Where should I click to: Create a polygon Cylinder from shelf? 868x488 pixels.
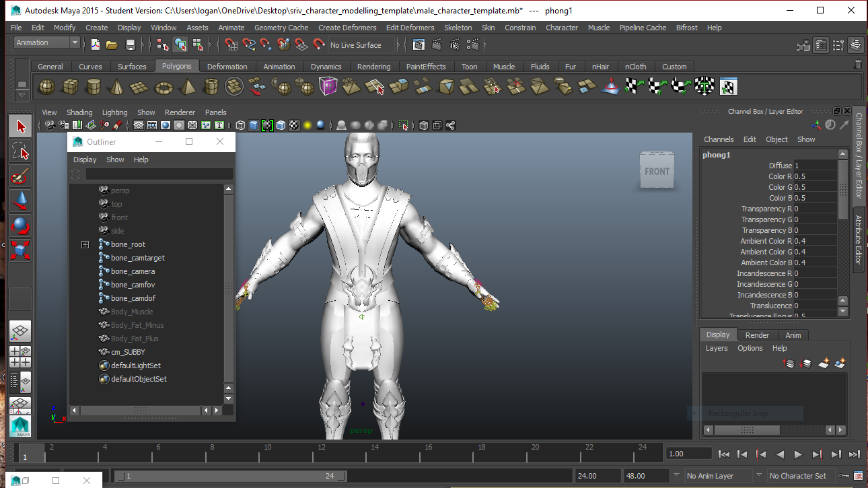[x=94, y=86]
